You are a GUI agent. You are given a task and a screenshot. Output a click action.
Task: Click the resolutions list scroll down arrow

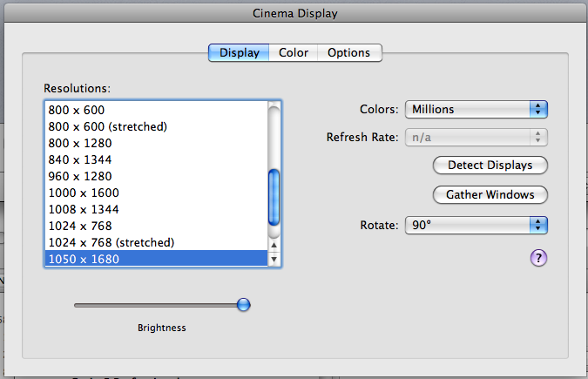(274, 259)
